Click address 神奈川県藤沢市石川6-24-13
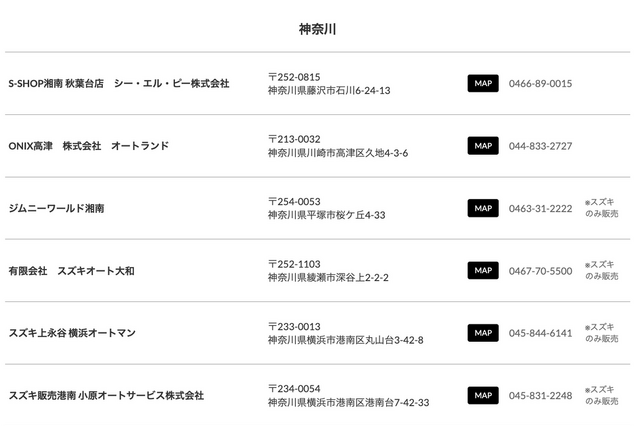Image resolution: width=639 pixels, height=426 pixels. [x=329, y=91]
